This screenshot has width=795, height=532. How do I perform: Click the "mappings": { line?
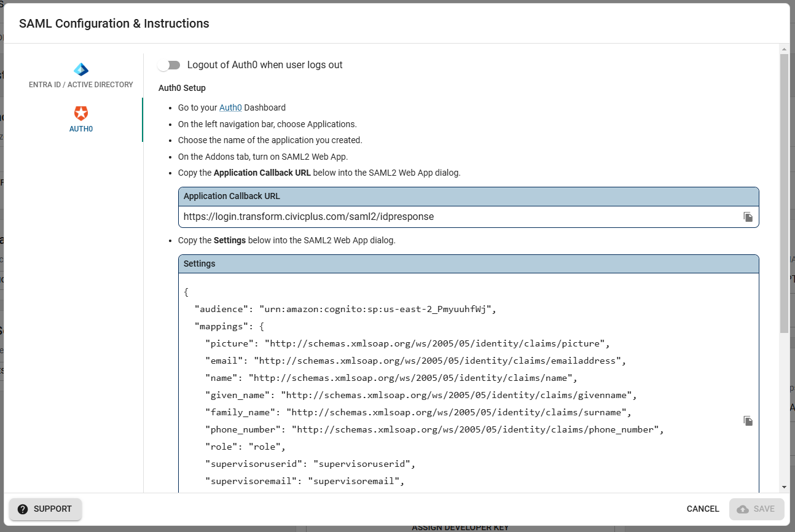(x=229, y=326)
